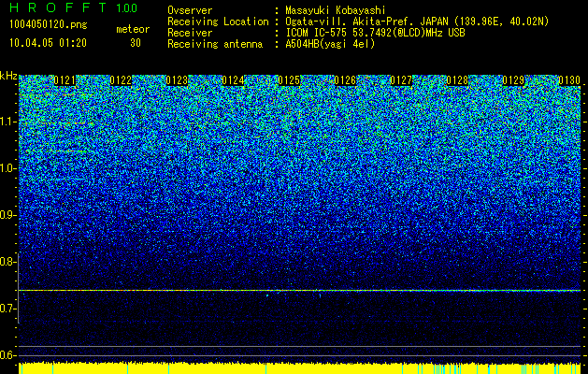Click the 0.7 frequency axis label
Viewport: 588px width, 374px height.
pos(7,309)
